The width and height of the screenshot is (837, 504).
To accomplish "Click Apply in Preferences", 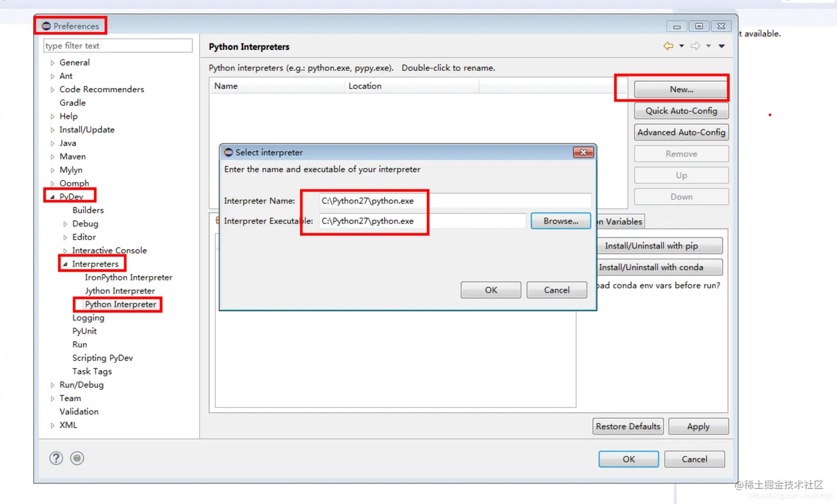I will tap(699, 427).
